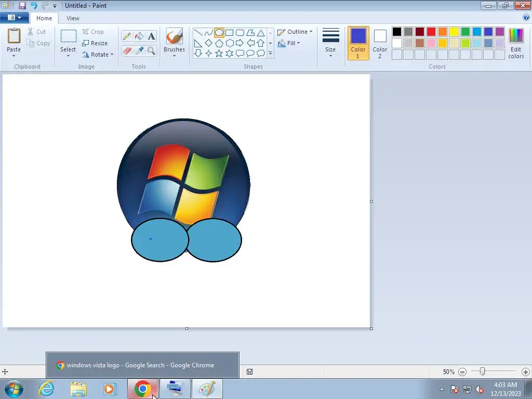The height and width of the screenshot is (399, 532).
Task: Choose the Polygon shape
Action: (250, 33)
